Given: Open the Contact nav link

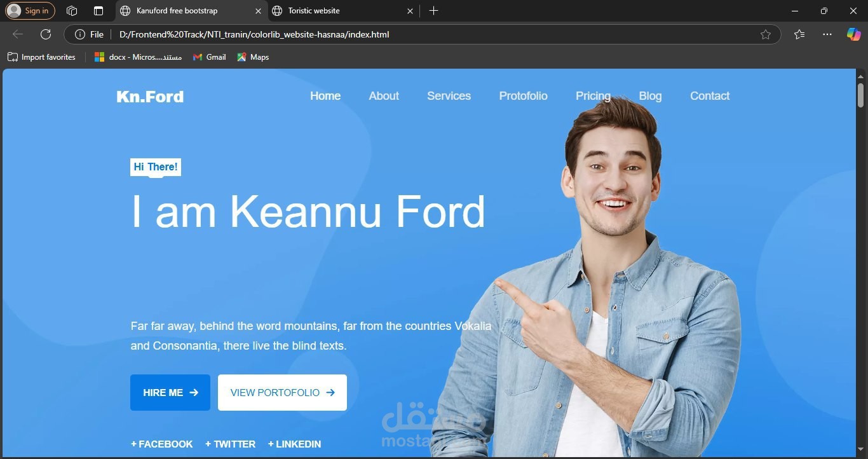Looking at the screenshot, I should click(x=710, y=96).
